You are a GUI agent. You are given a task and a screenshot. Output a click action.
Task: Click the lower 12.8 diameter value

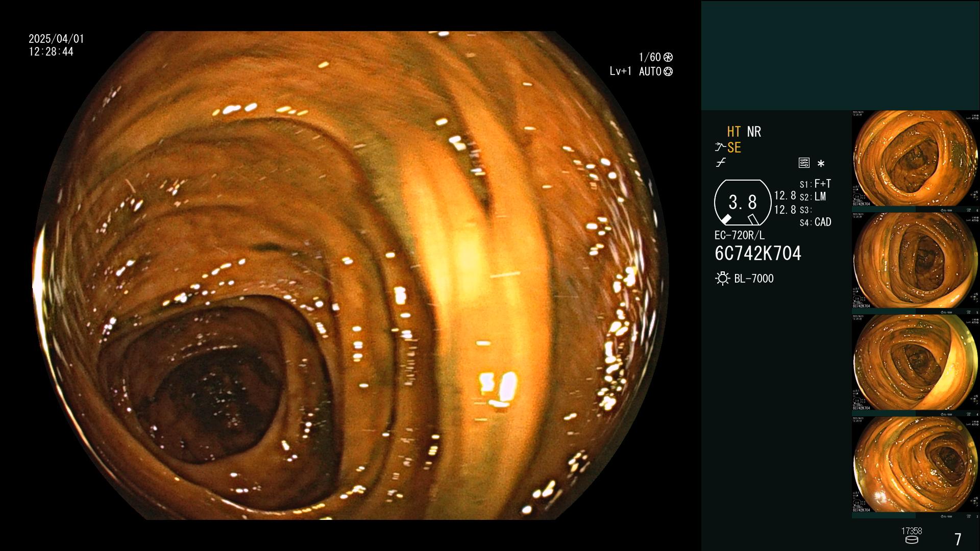[785, 210]
